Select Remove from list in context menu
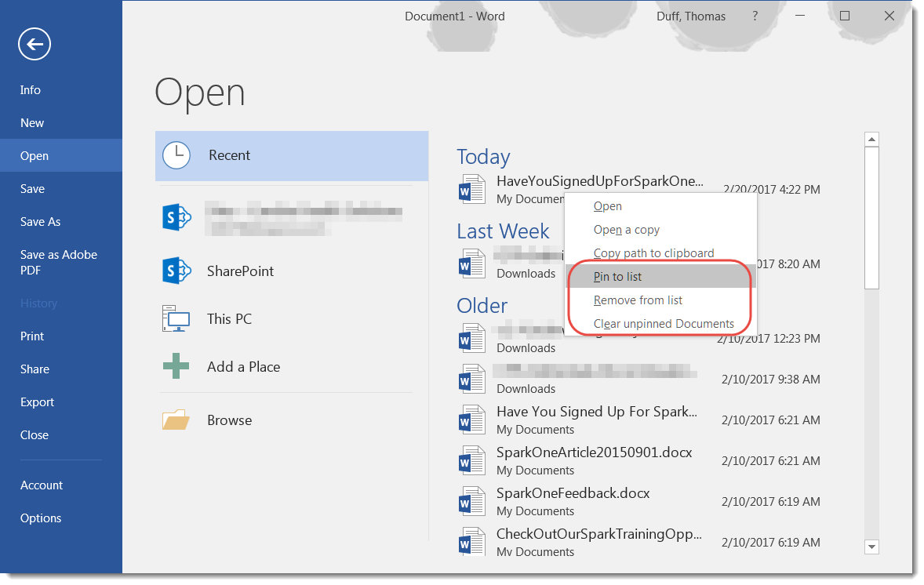The width and height of the screenshot is (924, 585). tap(638, 300)
